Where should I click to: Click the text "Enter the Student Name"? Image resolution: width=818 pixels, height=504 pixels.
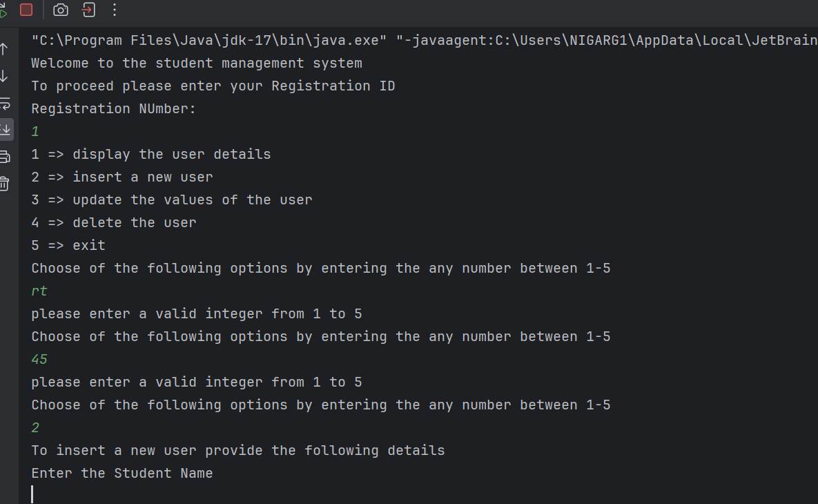pos(121,473)
